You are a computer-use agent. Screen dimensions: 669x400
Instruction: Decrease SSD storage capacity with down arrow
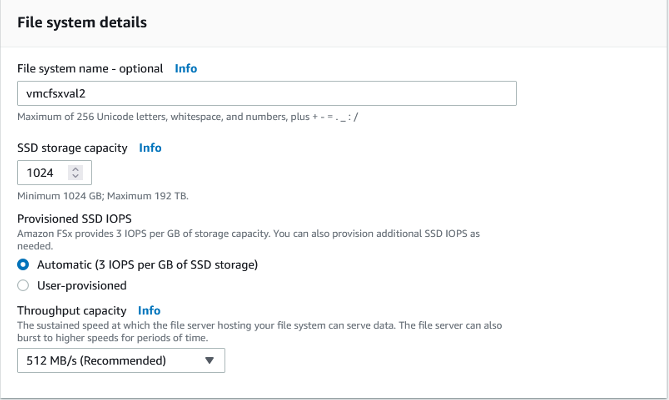click(x=76, y=177)
